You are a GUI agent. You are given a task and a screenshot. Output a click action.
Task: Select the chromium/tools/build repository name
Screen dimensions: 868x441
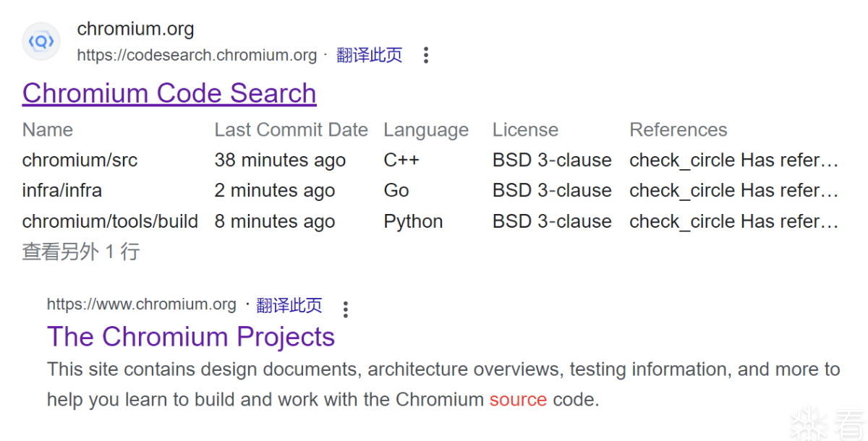(110, 221)
